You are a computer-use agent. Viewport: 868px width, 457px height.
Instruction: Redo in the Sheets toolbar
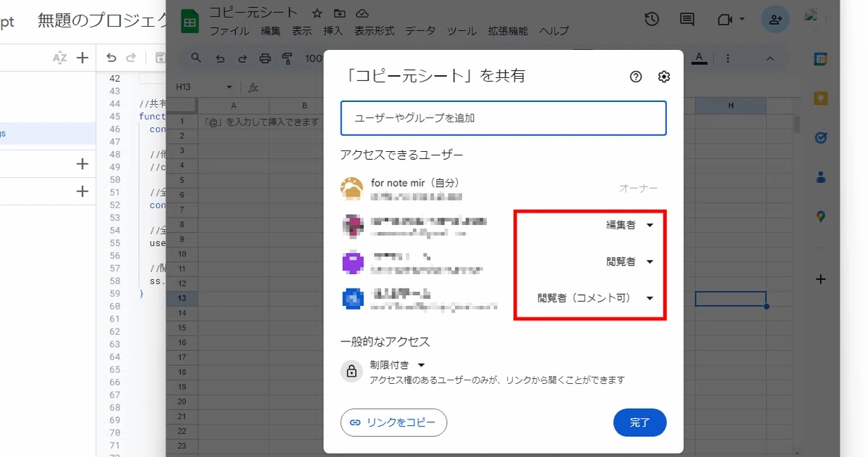(x=243, y=58)
